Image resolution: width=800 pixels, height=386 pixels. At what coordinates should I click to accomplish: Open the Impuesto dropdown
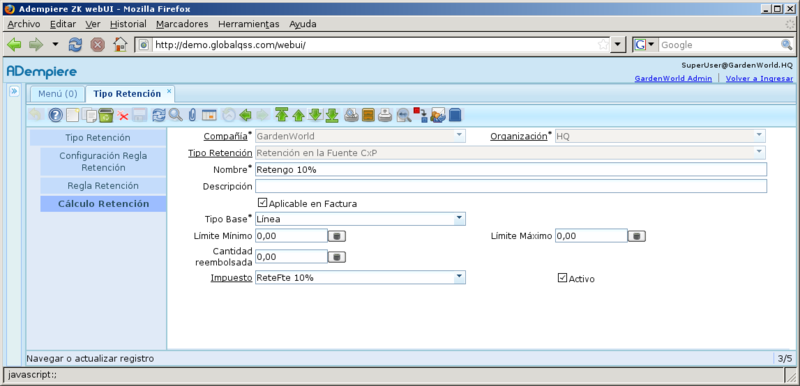[x=459, y=277]
